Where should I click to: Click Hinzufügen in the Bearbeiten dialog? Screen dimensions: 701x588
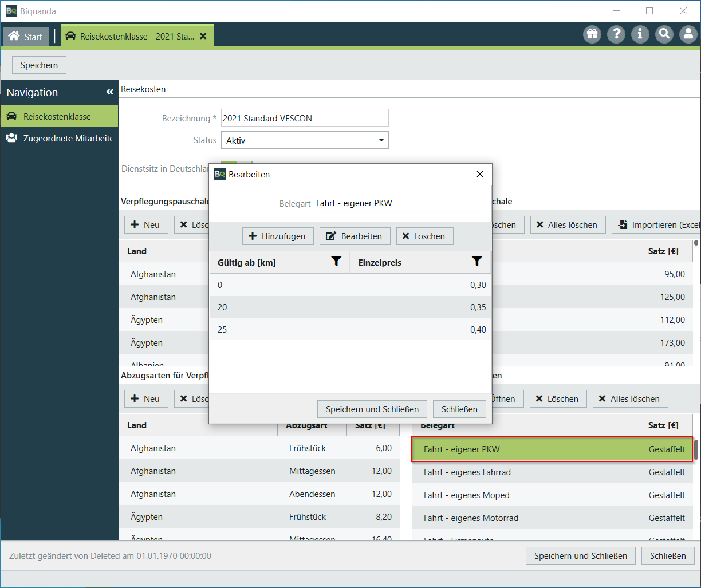point(278,236)
